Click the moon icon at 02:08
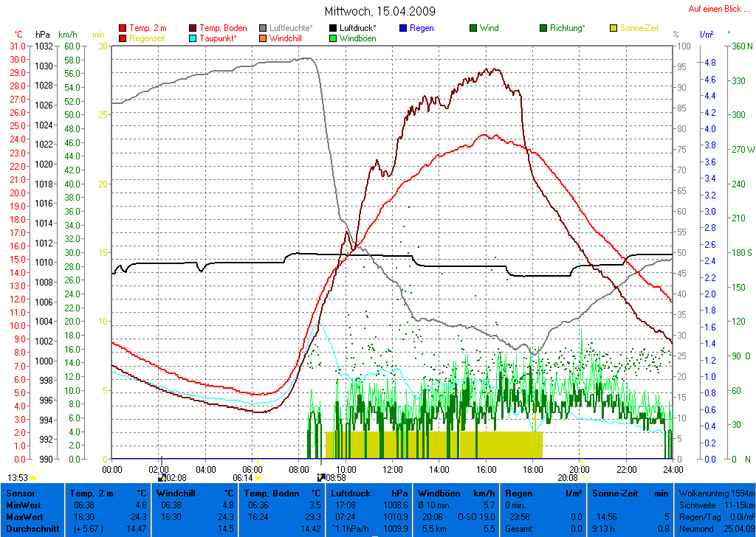 [x=162, y=478]
